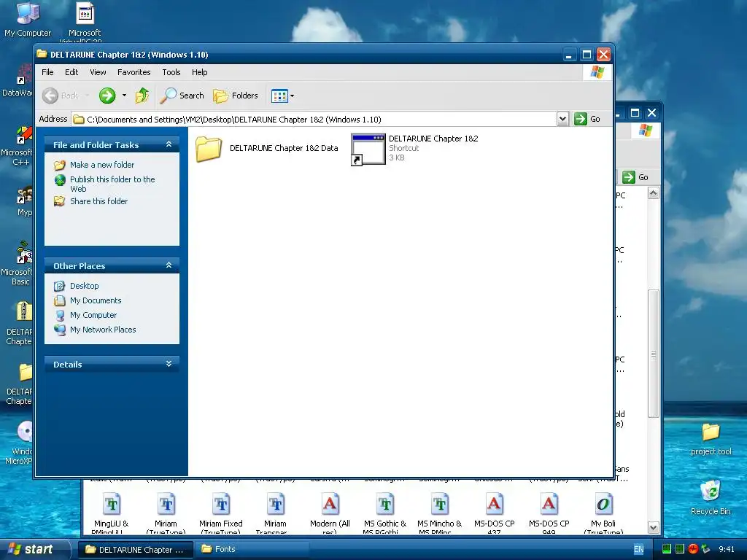The image size is (747, 560).
Task: Click the address bar path field
Action: [314, 119]
